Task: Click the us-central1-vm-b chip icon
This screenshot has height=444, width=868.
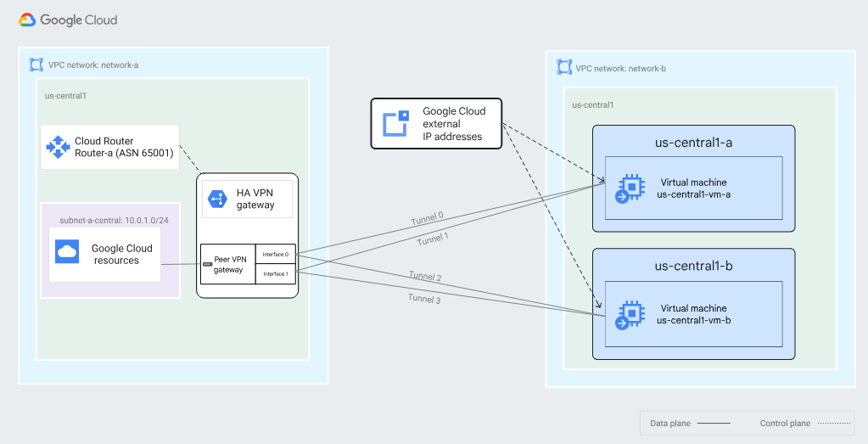Action: (x=630, y=314)
